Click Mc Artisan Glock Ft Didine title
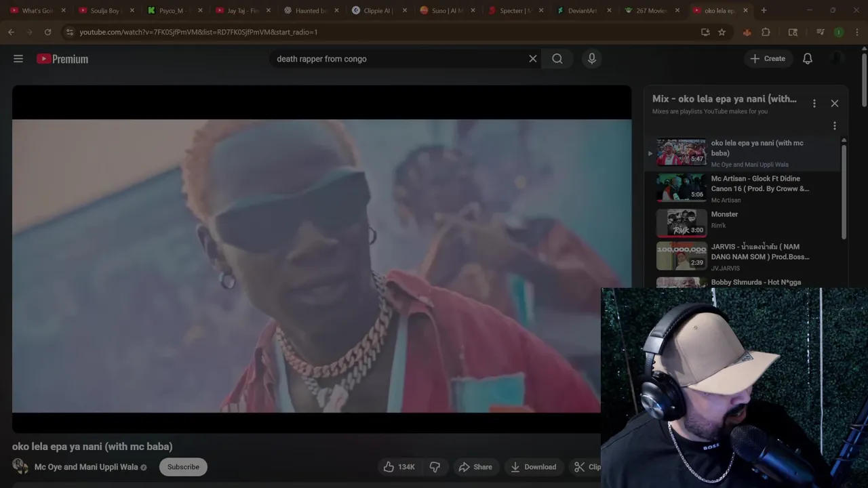Viewport: 868px width, 488px height. click(760, 184)
